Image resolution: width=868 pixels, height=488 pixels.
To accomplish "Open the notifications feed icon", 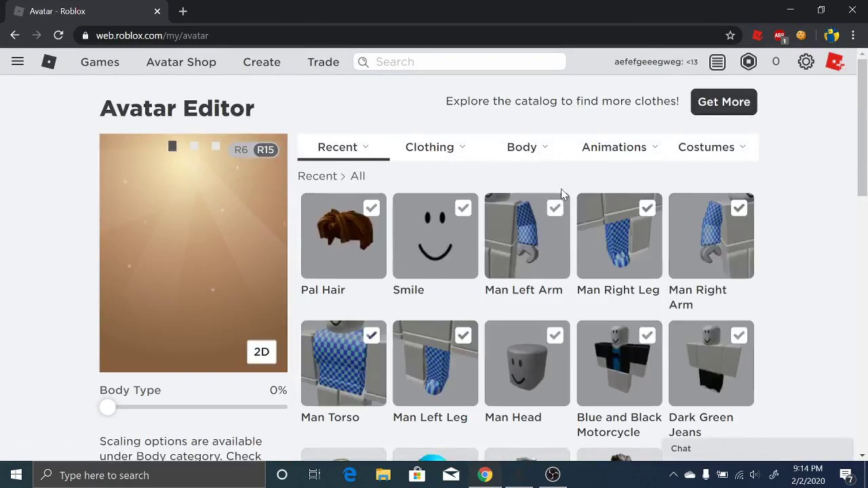I will [717, 62].
